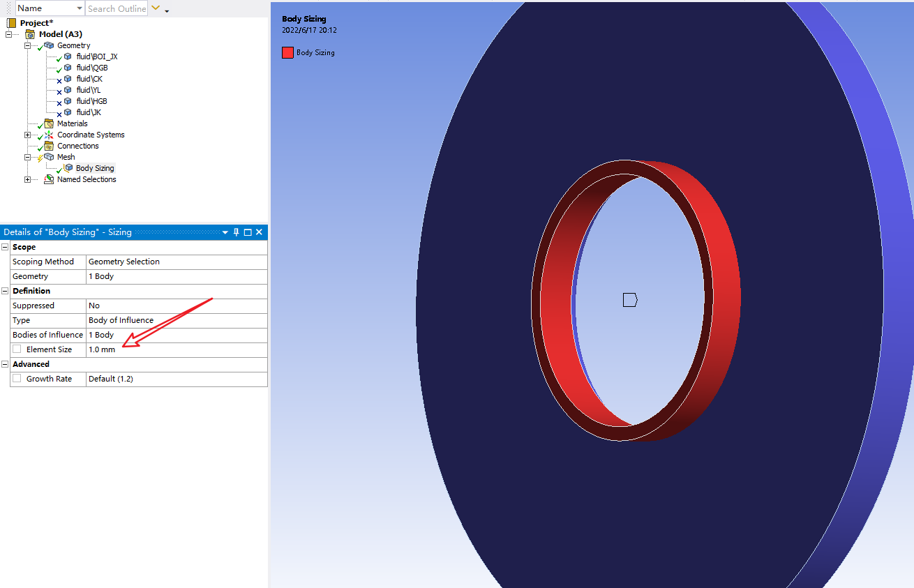Click the Connections folder icon
Viewport: 914px width, 588px height.
click(x=49, y=146)
